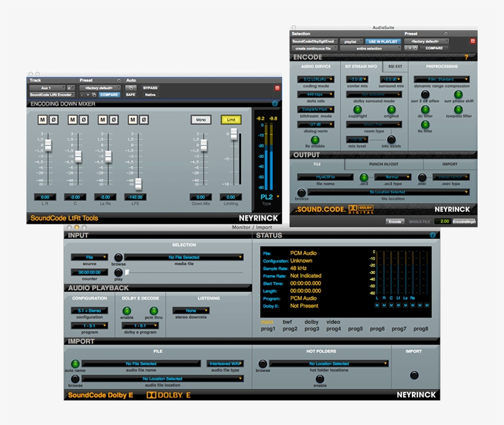Viewport: 504px width, 425px height.
Task: Open the dynamic range compression dropdown
Action: [x=441, y=79]
